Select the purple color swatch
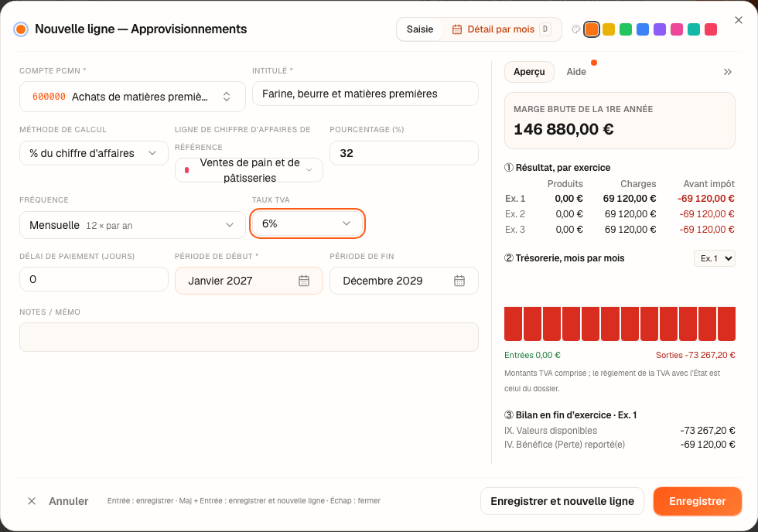The width and height of the screenshot is (758, 532). (659, 29)
